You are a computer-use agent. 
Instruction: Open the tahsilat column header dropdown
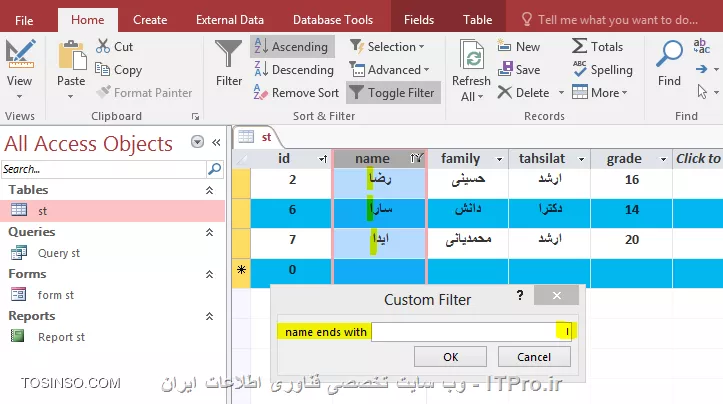581,159
